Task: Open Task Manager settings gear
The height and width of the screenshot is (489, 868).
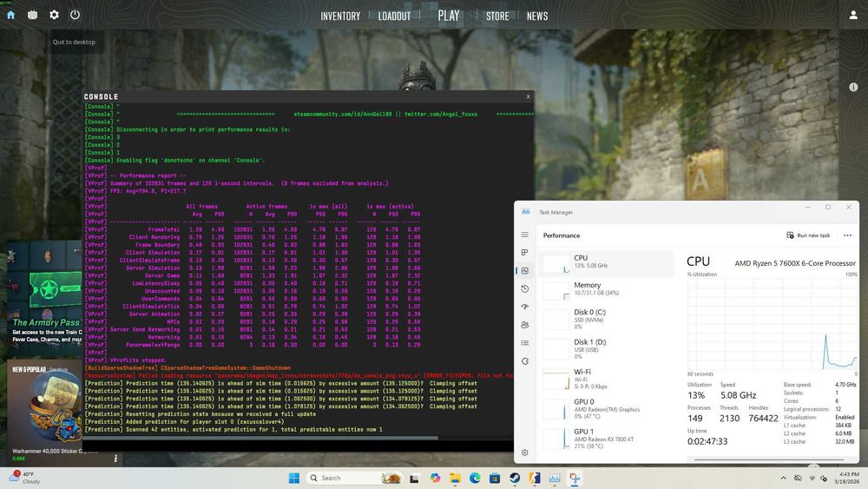Action: click(x=525, y=453)
